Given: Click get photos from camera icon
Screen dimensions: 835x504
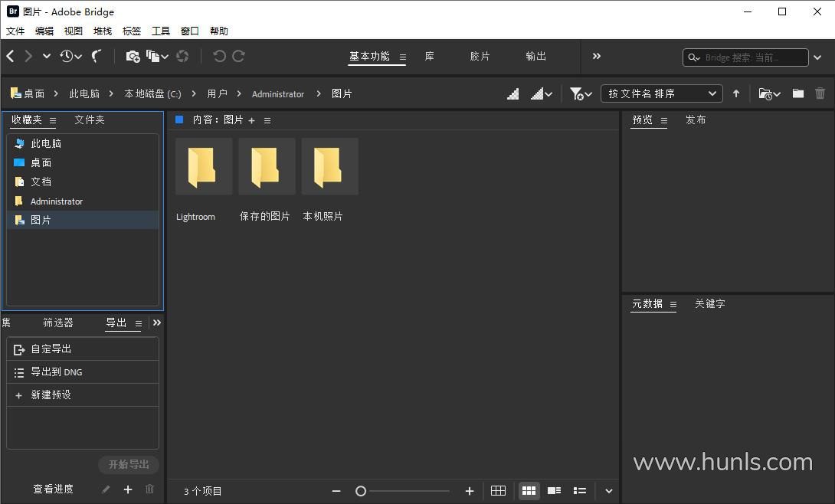Looking at the screenshot, I should coord(133,56).
